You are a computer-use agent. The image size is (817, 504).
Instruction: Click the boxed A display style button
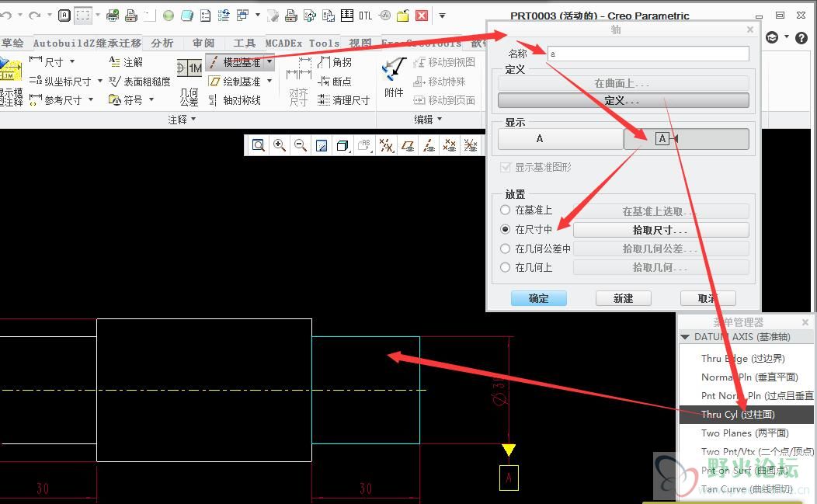pos(687,139)
